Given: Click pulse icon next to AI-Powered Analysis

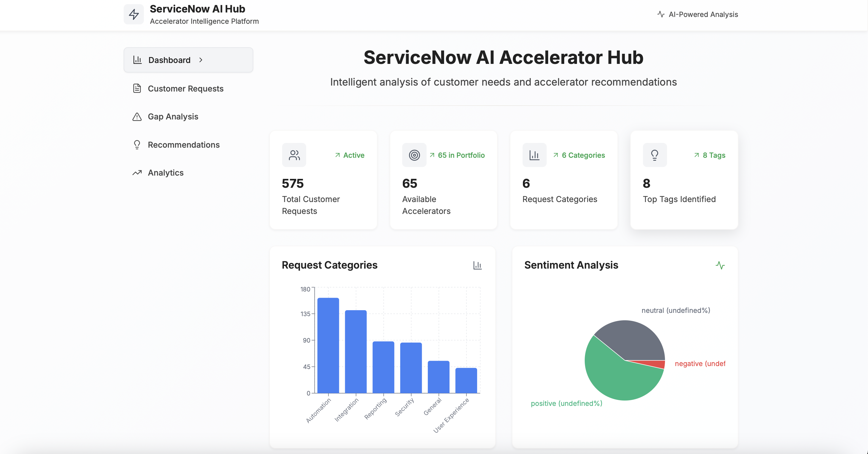Looking at the screenshot, I should click(661, 14).
